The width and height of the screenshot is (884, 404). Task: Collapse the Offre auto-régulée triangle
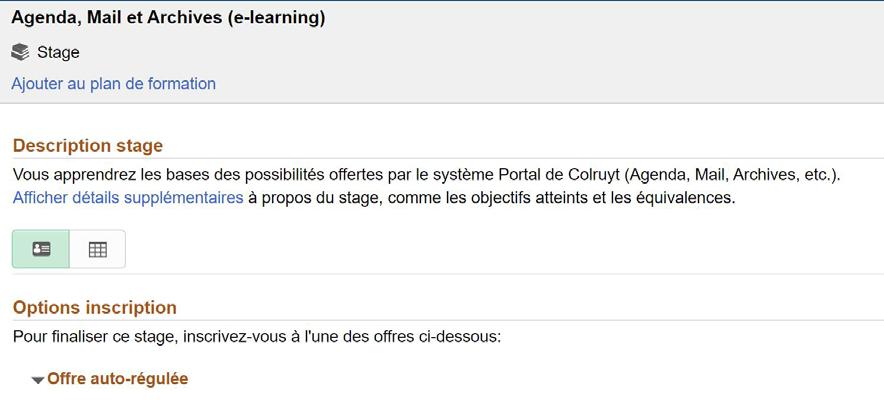tap(38, 380)
